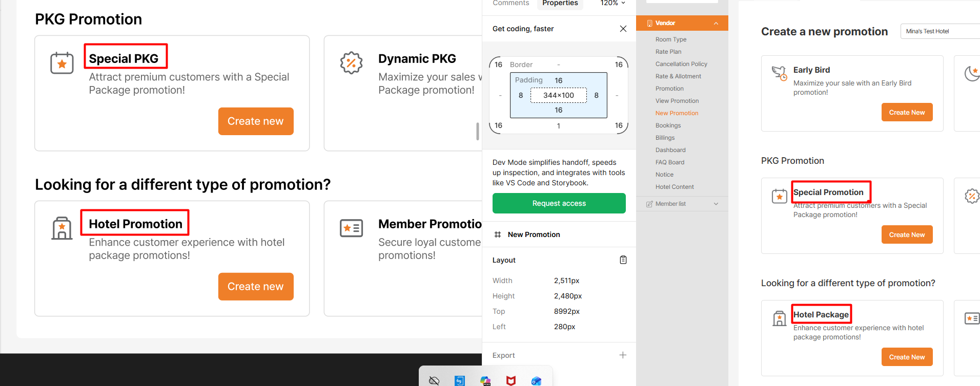Close the 'Get coding, faster' banner
Screen dimensions: 980x386
[623, 29]
